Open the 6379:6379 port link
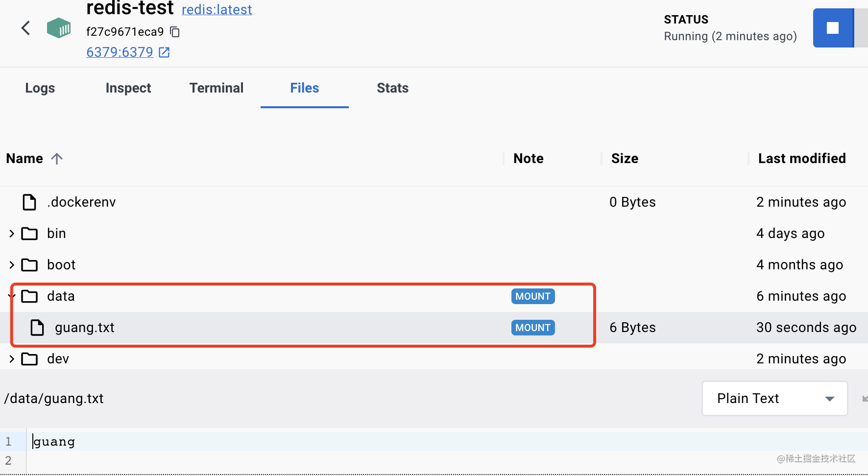The height and width of the screenshot is (476, 868). tap(120, 52)
